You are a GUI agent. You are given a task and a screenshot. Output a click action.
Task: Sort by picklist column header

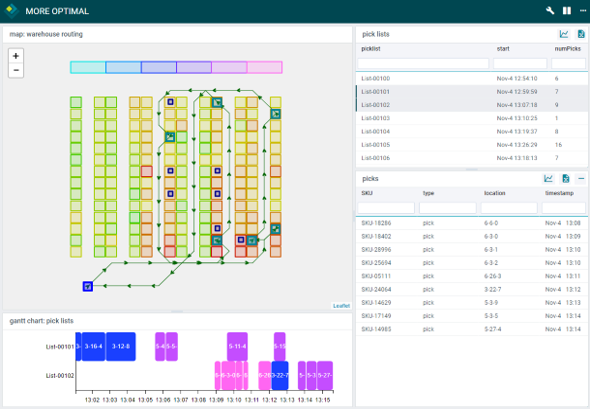[x=371, y=49]
